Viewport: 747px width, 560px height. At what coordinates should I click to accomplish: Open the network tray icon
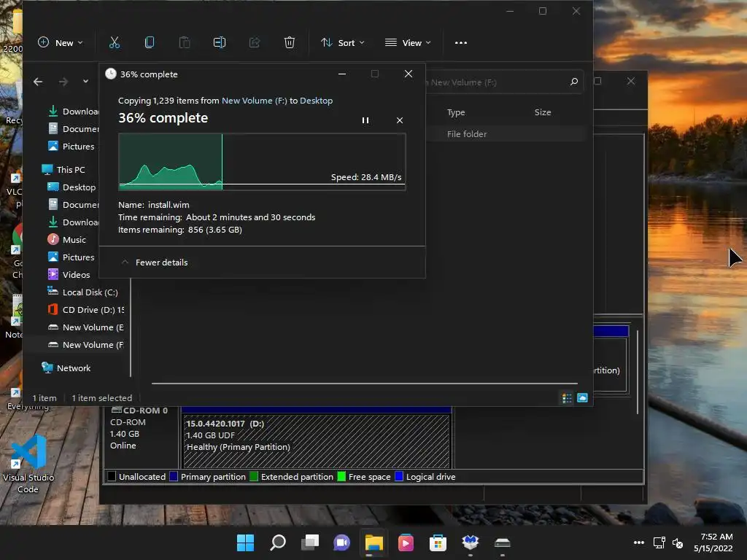coord(659,542)
